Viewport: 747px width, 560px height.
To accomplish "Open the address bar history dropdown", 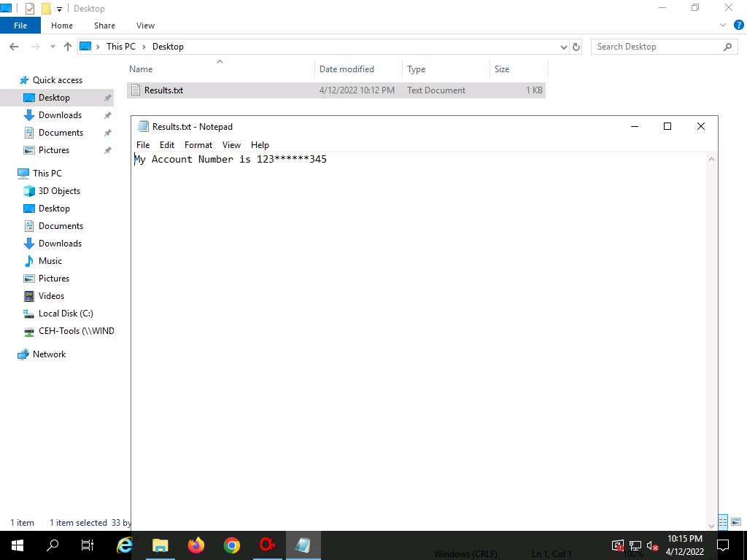I will 563,47.
